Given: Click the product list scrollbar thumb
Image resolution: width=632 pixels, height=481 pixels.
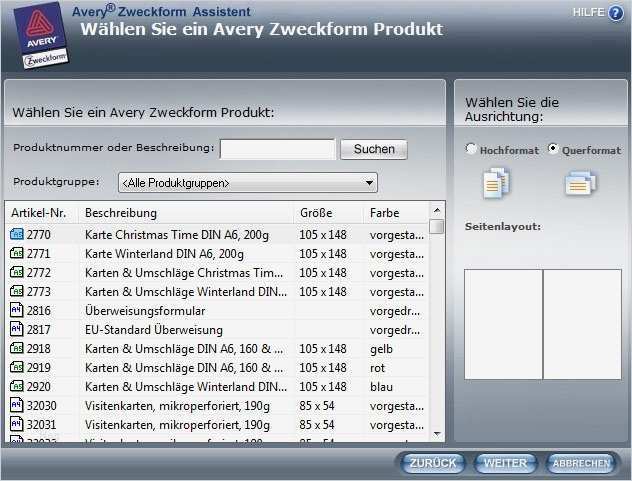Looking at the screenshot, I should point(437,226).
